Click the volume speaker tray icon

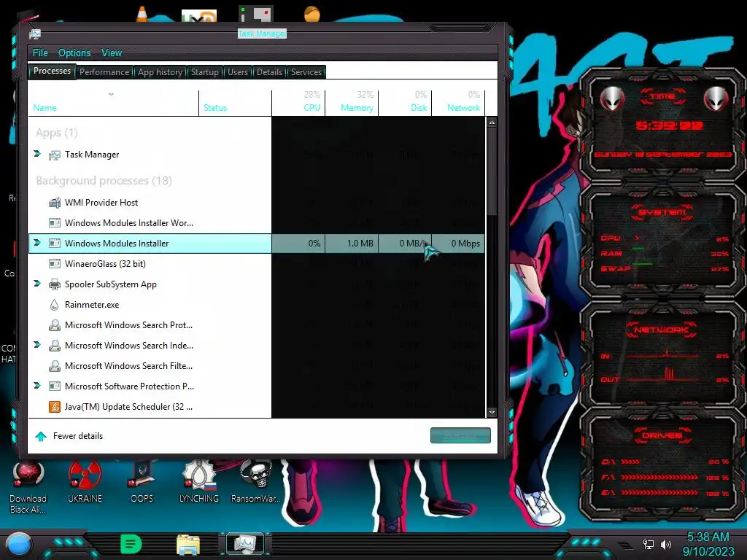666,544
